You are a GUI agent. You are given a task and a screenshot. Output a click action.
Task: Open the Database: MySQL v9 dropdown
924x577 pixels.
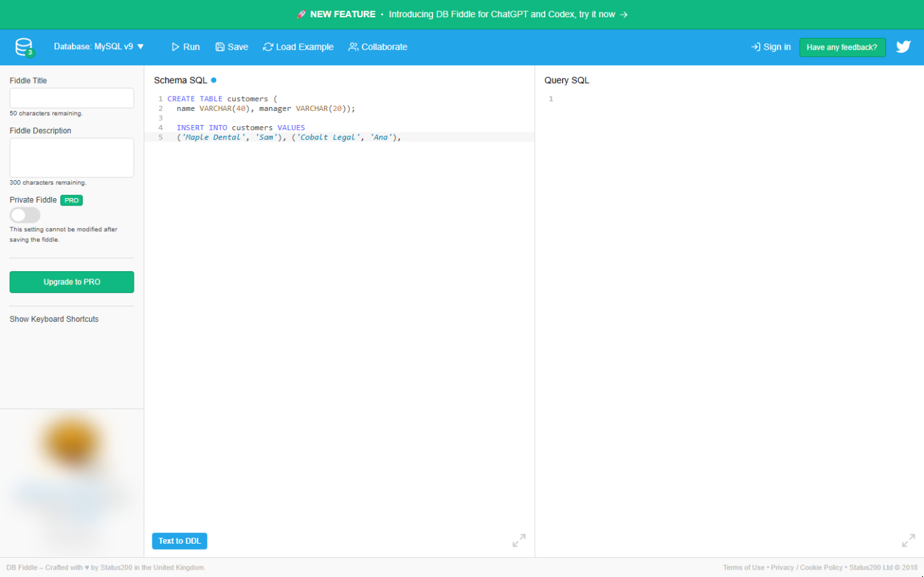click(99, 47)
